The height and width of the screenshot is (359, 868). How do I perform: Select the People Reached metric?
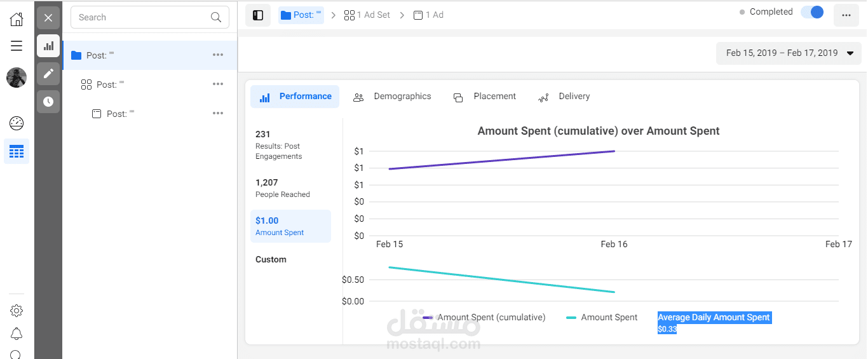pos(283,188)
